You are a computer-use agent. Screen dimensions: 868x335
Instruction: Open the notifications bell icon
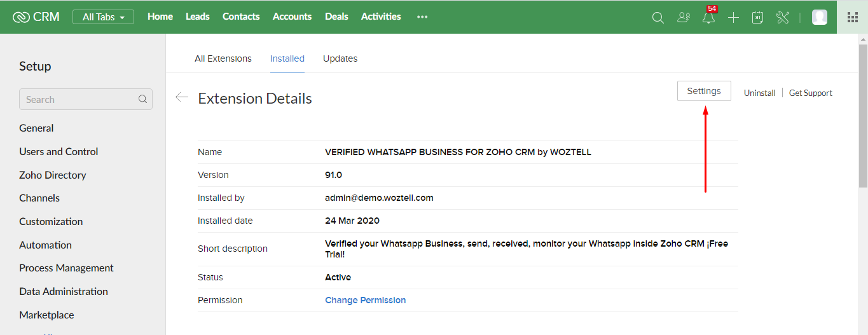pyautogui.click(x=708, y=17)
